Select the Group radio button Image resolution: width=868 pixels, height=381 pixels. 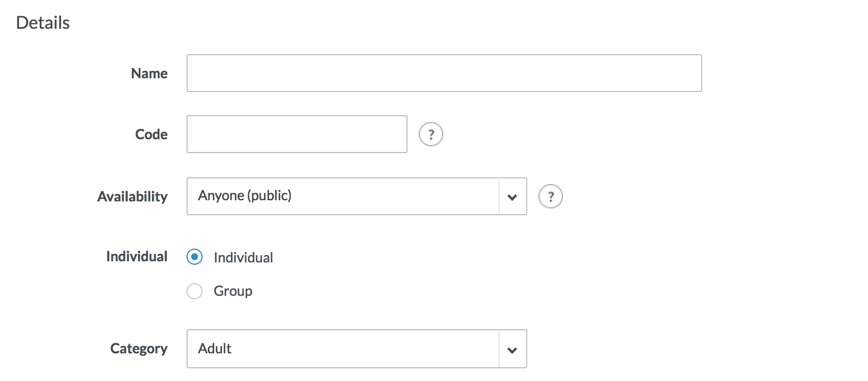[195, 291]
